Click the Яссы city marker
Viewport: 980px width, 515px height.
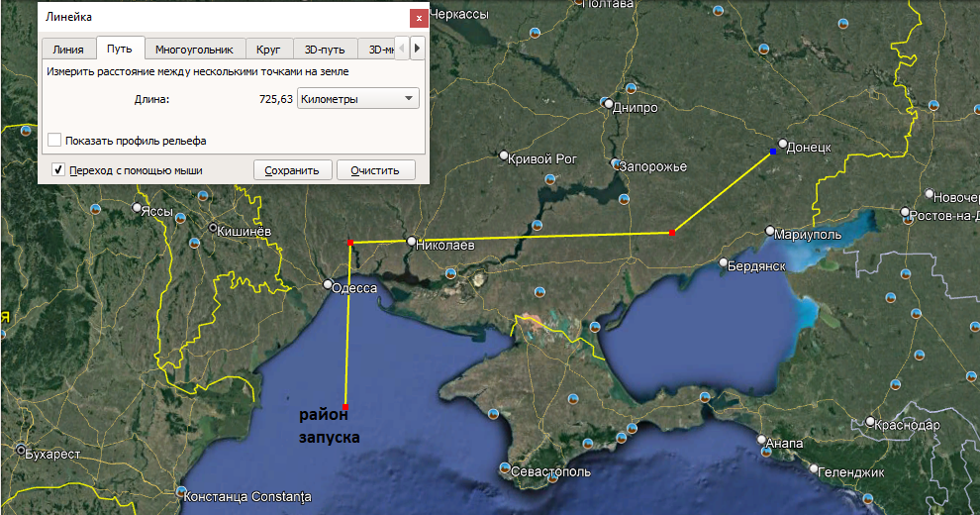pyautogui.click(x=137, y=207)
